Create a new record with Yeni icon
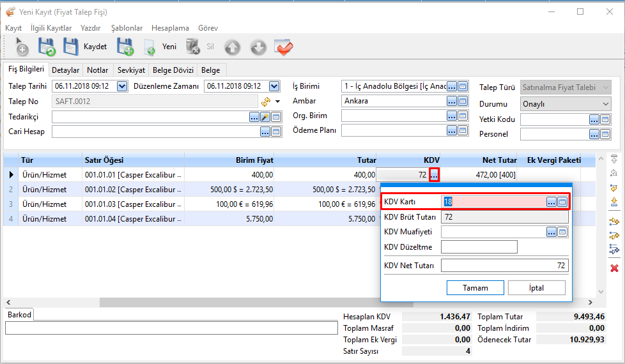The height and width of the screenshot is (364, 625). (150, 47)
